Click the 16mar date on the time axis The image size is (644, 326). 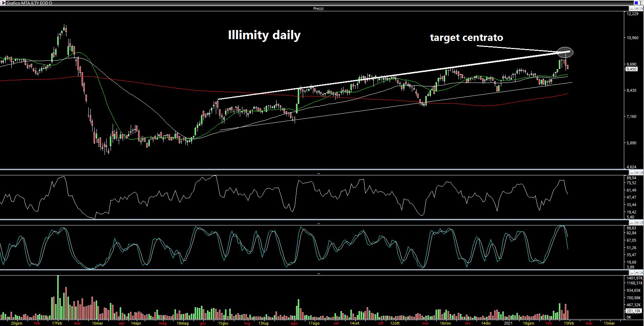click(x=97, y=323)
